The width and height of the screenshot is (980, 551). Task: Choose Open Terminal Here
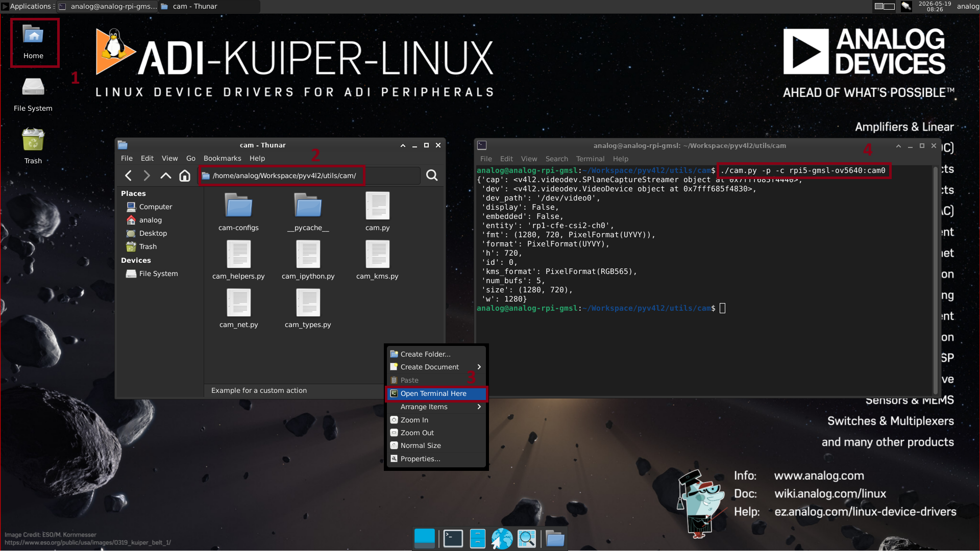coord(436,393)
